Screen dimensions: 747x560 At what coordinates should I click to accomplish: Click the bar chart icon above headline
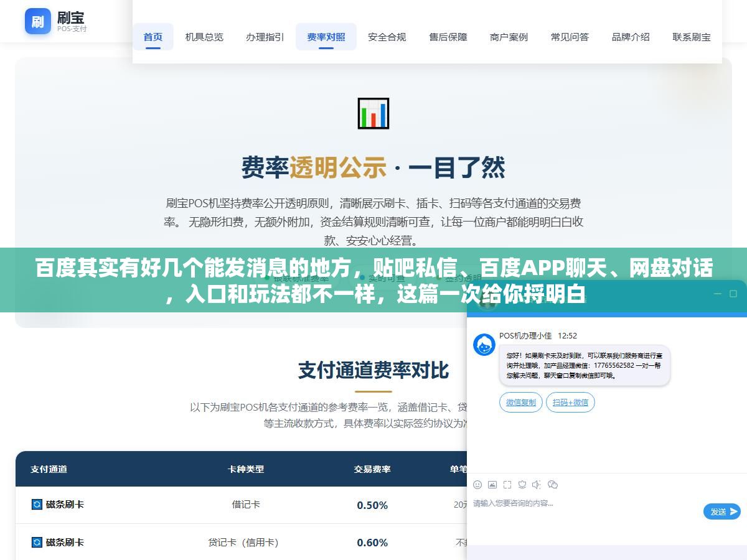tap(374, 113)
